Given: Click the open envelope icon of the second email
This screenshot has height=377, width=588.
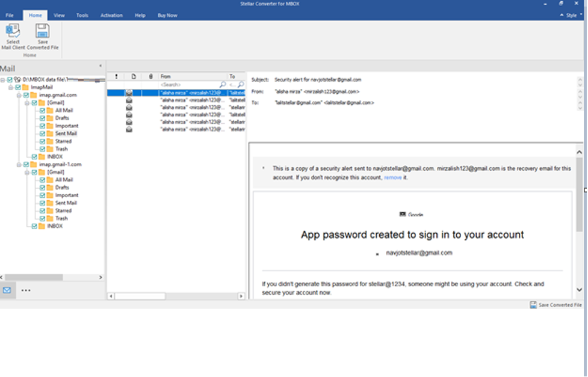Looking at the screenshot, I should [x=129, y=100].
